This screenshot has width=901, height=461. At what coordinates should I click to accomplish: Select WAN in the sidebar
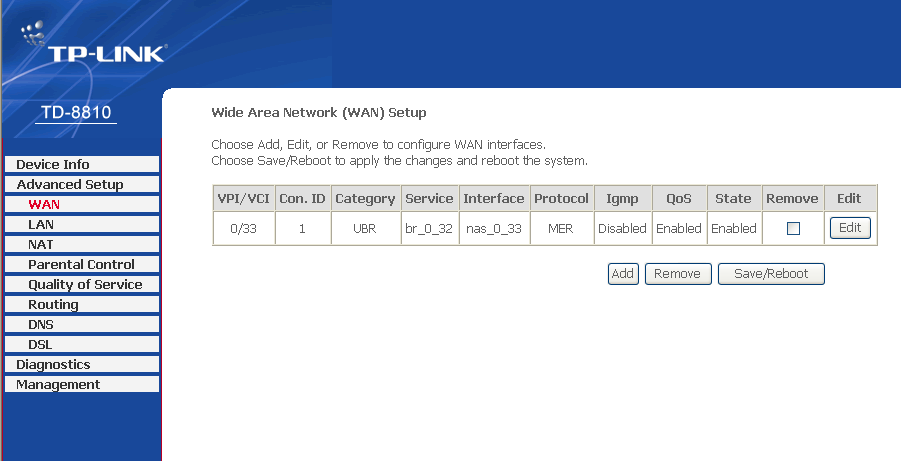point(44,204)
